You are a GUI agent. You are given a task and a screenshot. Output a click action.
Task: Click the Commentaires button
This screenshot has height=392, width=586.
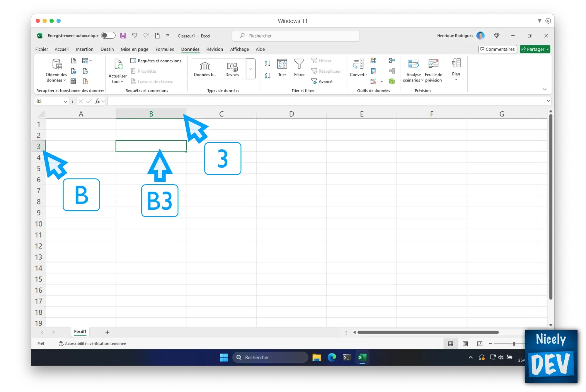(497, 49)
